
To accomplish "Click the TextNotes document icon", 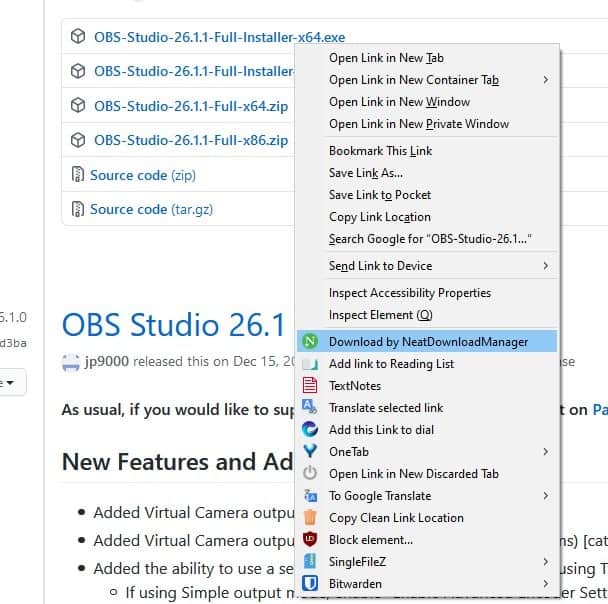I will (310, 385).
